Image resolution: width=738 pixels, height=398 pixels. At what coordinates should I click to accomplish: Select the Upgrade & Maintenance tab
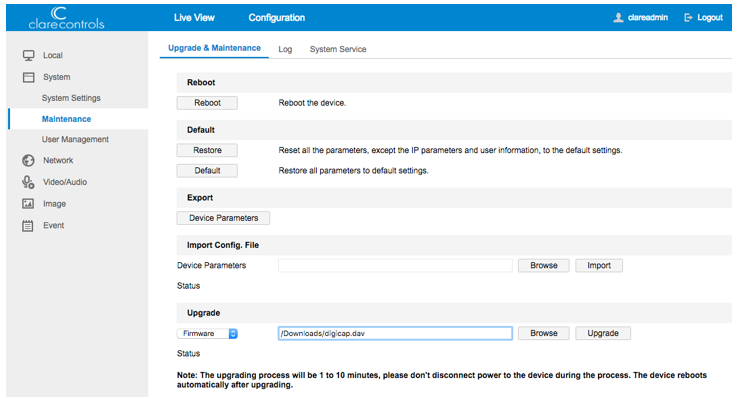tap(214, 48)
